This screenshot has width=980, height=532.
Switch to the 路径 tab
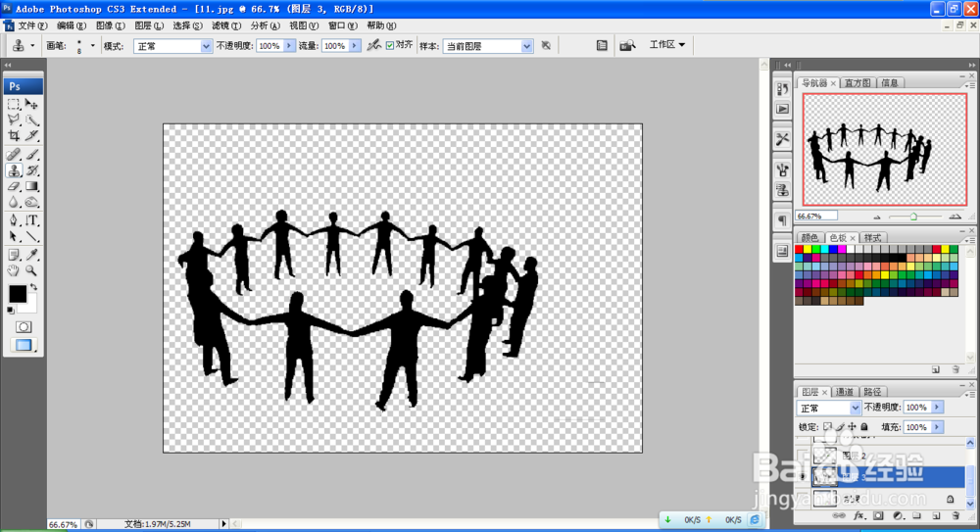872,392
